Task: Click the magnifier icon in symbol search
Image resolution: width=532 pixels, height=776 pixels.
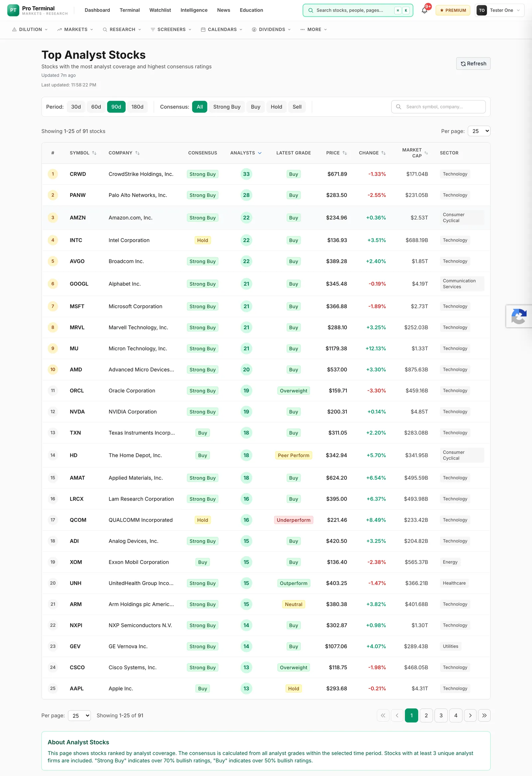Action: point(398,107)
